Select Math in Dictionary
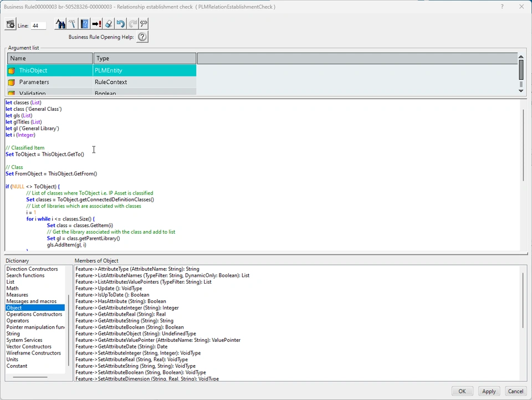532x400 pixels. 12,289
